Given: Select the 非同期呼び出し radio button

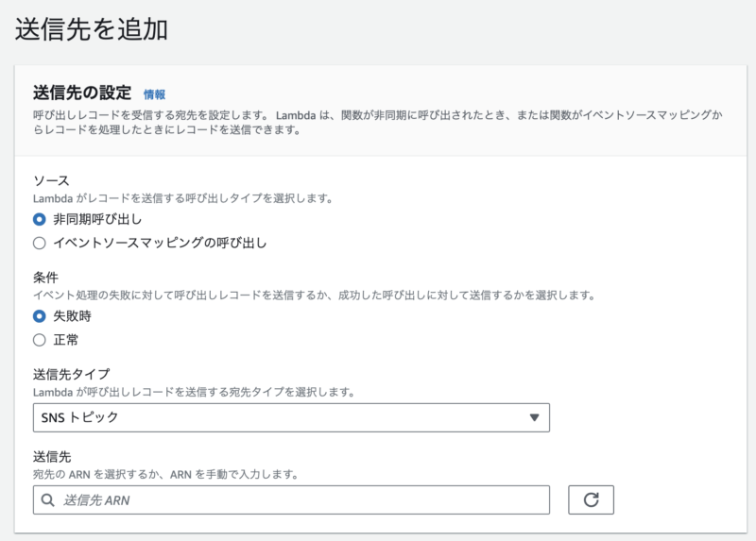Looking at the screenshot, I should pos(40,219).
